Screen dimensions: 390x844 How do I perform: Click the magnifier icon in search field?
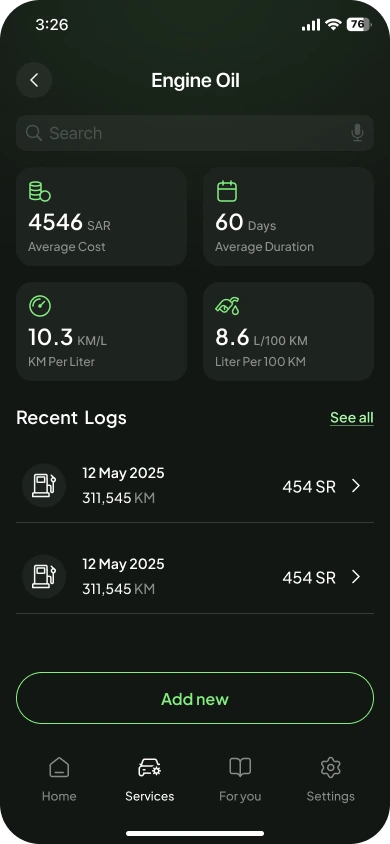33,133
